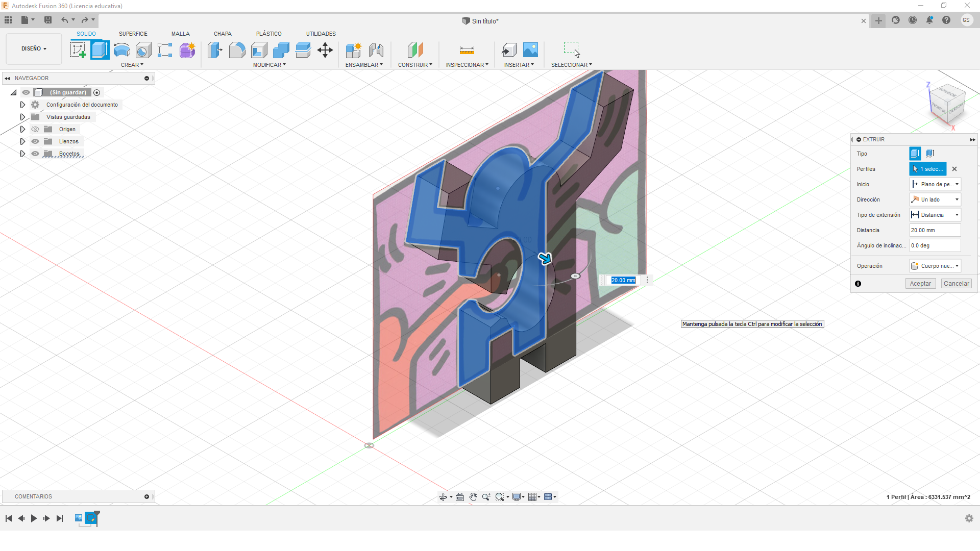The image size is (980, 551).
Task: Switch to the UTILIDADES tab
Action: tap(321, 34)
